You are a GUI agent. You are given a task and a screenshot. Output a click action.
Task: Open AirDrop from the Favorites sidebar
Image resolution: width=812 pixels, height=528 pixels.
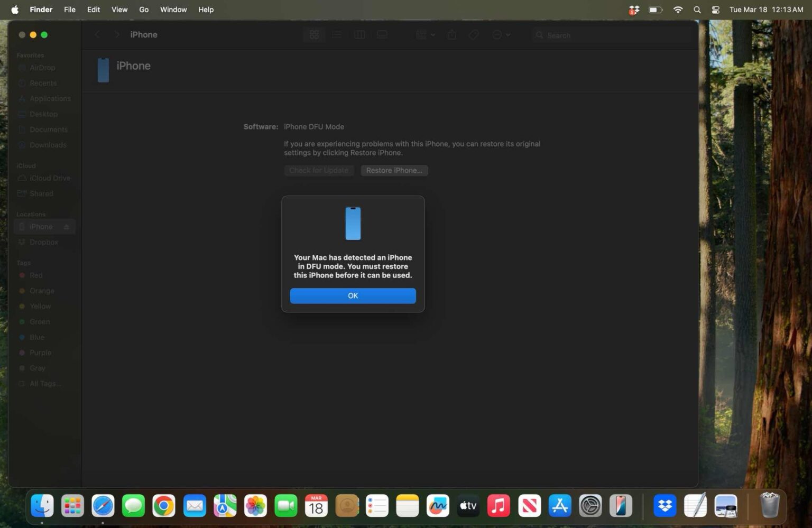coord(42,67)
